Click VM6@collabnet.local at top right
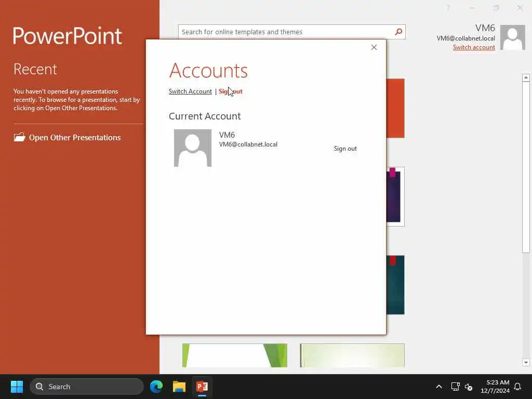Viewport: 532px width, 399px height. 466,38
